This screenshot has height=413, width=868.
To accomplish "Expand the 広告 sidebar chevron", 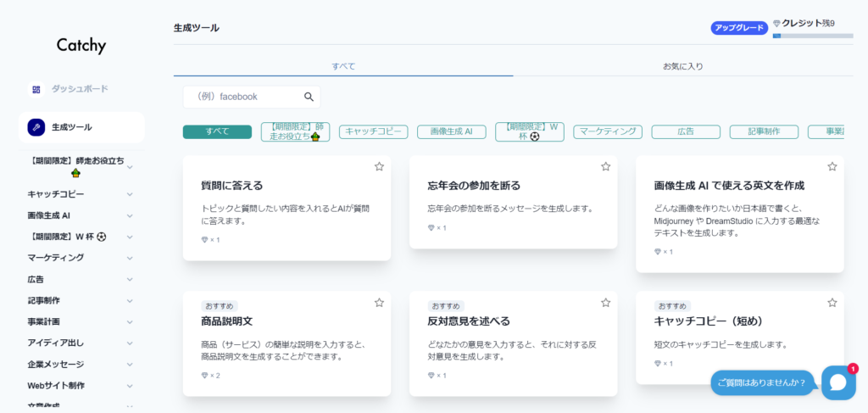I will pyautogui.click(x=130, y=280).
